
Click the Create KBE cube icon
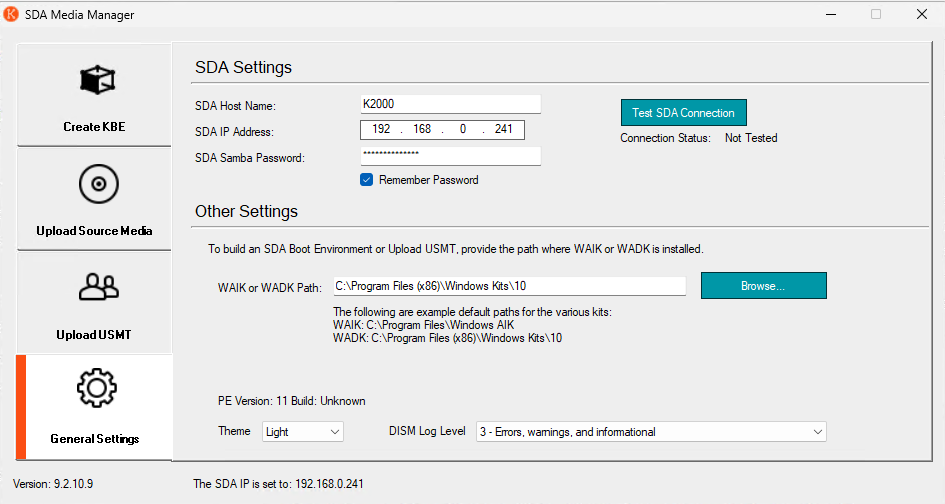(x=96, y=81)
